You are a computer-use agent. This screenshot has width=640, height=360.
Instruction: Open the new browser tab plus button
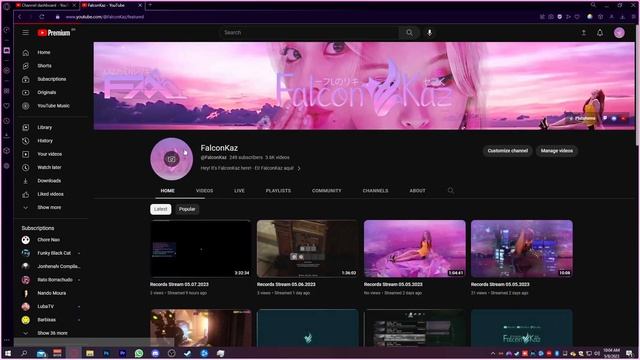(x=150, y=5)
